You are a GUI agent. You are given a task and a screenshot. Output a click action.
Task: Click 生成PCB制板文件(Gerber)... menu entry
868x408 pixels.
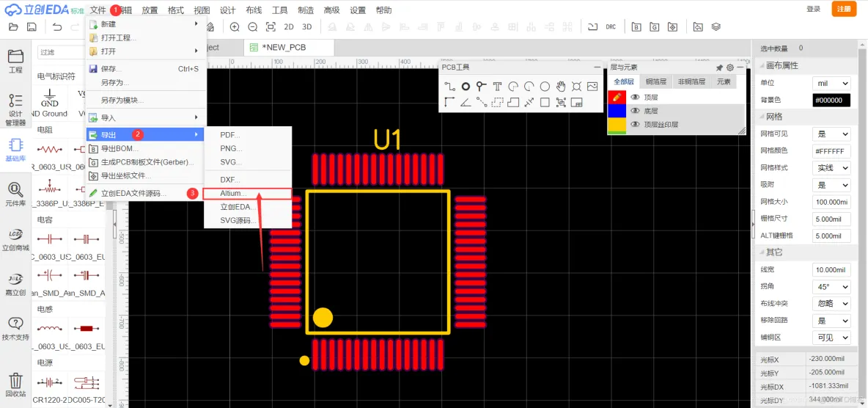pos(146,162)
